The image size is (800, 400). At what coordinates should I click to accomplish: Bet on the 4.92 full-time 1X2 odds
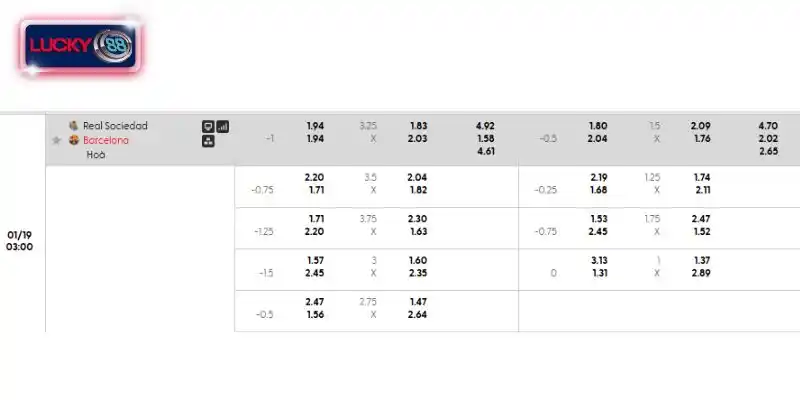tap(486, 126)
